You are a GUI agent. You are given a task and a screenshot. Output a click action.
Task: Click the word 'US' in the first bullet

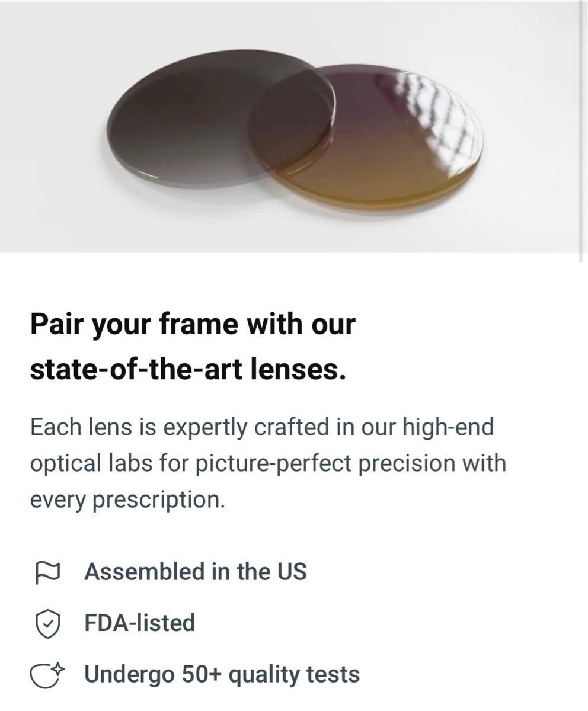coord(292,572)
